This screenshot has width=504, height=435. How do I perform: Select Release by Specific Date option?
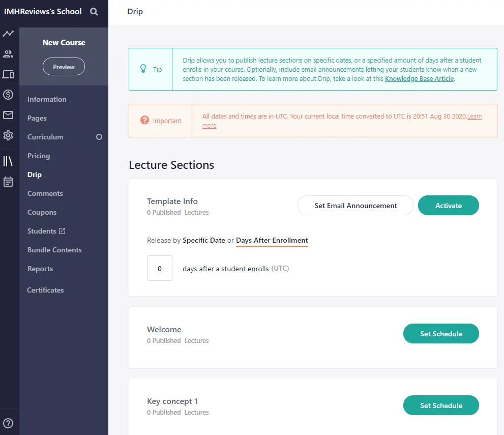[x=204, y=240]
